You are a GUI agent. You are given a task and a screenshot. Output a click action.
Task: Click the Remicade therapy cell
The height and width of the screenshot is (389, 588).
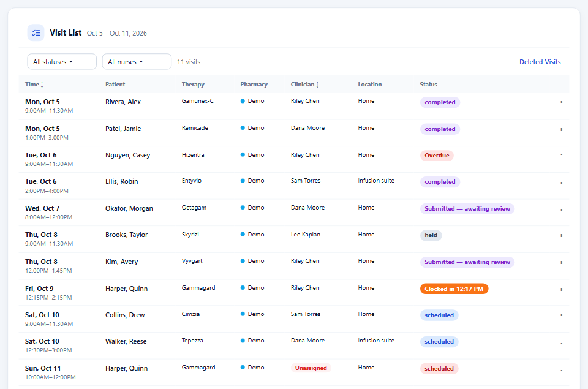point(195,128)
